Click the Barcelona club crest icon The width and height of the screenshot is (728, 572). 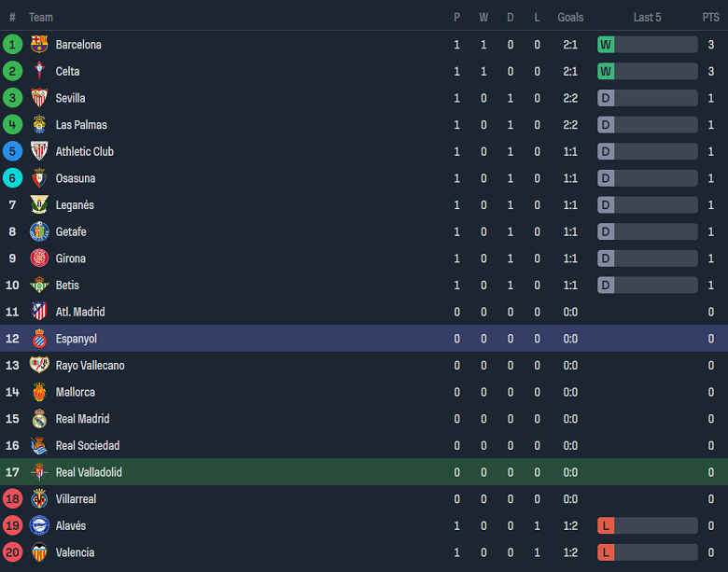39,45
